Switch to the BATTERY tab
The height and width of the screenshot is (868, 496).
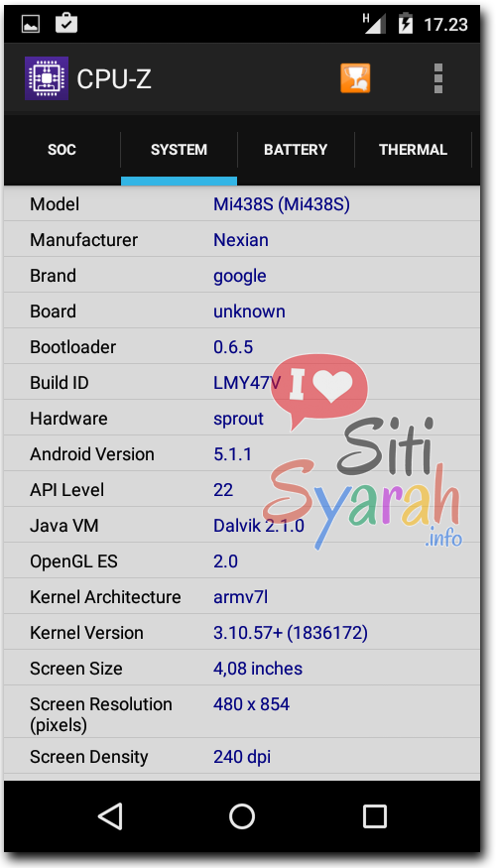click(x=296, y=150)
